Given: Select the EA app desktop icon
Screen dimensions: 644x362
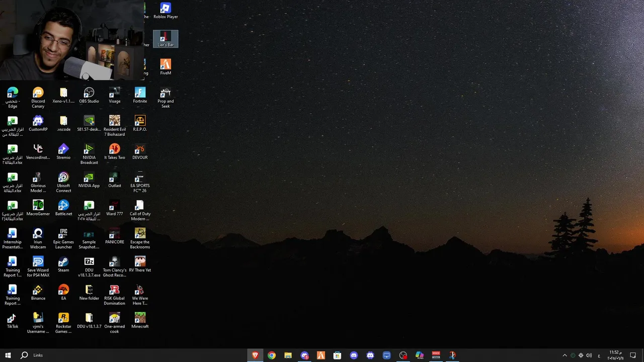Looking at the screenshot, I should click(63, 293).
